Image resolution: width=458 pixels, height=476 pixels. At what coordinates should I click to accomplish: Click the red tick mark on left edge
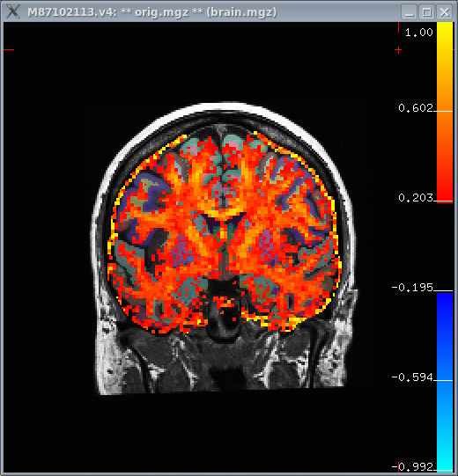pyautogui.click(x=9, y=49)
